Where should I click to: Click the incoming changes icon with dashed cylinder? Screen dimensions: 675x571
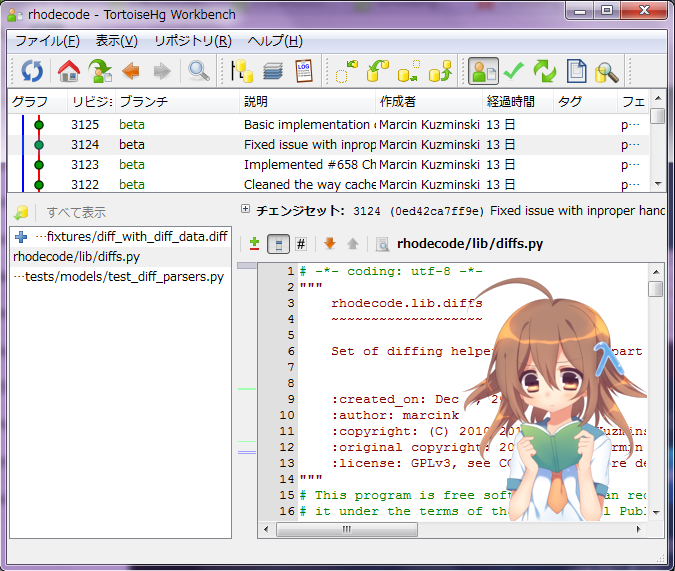[346, 71]
